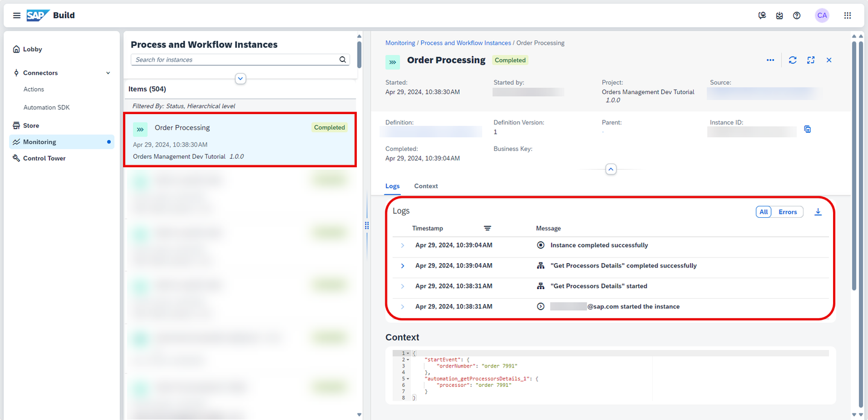
Task: Click inside the Context JSON code editor
Action: pyautogui.click(x=611, y=375)
